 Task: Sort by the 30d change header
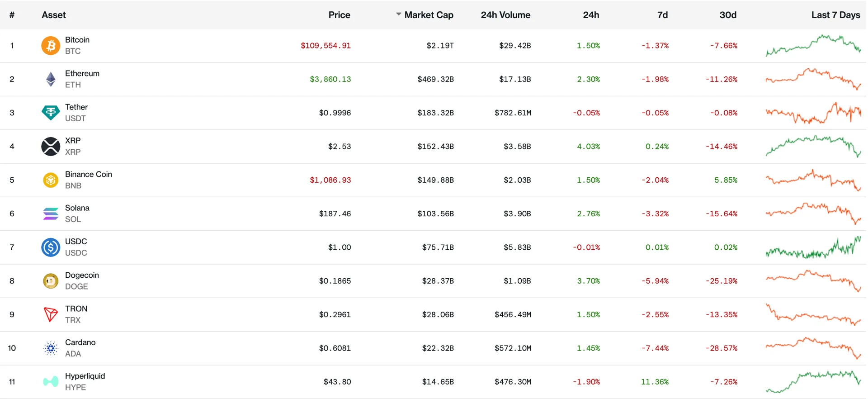[x=727, y=15]
